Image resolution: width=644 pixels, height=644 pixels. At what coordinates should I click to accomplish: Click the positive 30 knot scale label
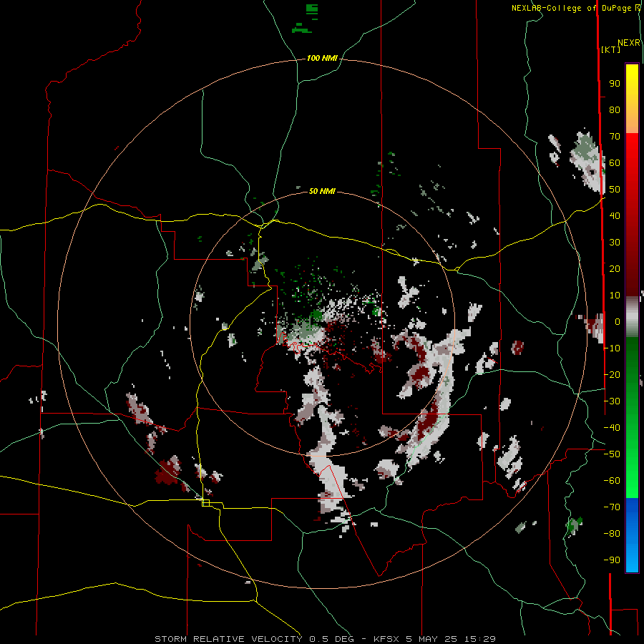615,243
